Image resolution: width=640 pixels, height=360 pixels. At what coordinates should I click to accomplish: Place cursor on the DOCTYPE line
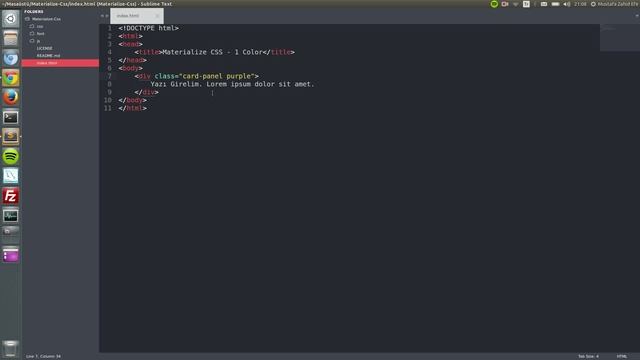pyautogui.click(x=149, y=28)
